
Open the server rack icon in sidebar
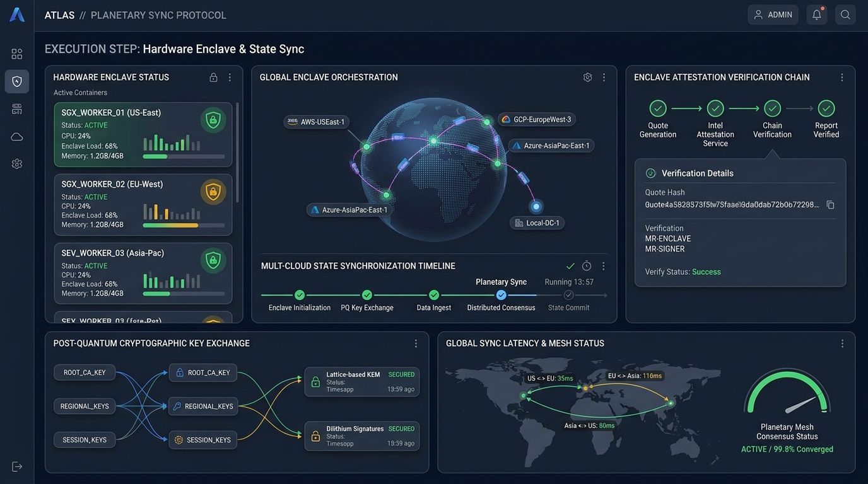[x=17, y=109]
